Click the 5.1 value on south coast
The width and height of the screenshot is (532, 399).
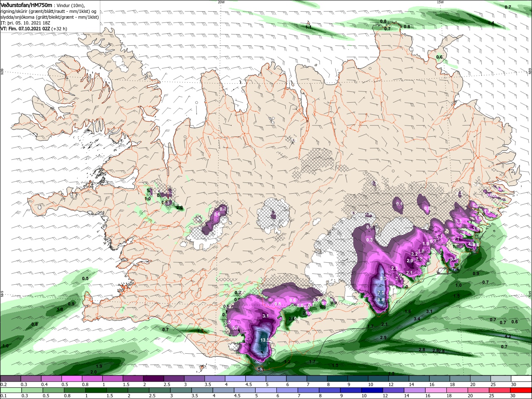[261, 369]
